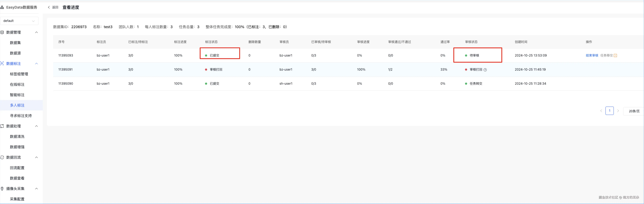Click the 数据处理 section icon

[2, 126]
